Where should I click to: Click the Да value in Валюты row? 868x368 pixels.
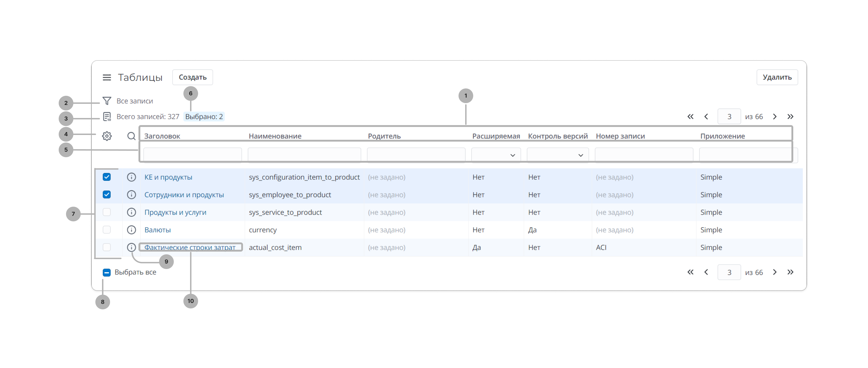tap(532, 230)
